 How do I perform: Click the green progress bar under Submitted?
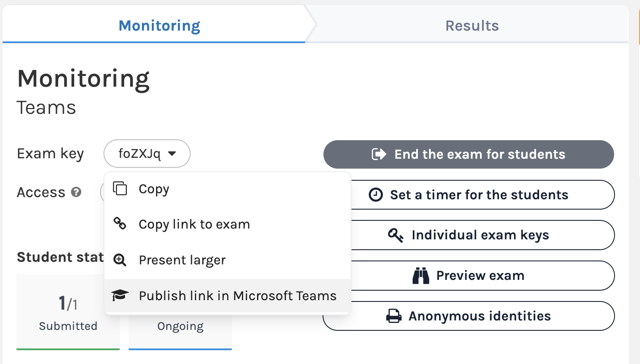pyautogui.click(x=68, y=348)
